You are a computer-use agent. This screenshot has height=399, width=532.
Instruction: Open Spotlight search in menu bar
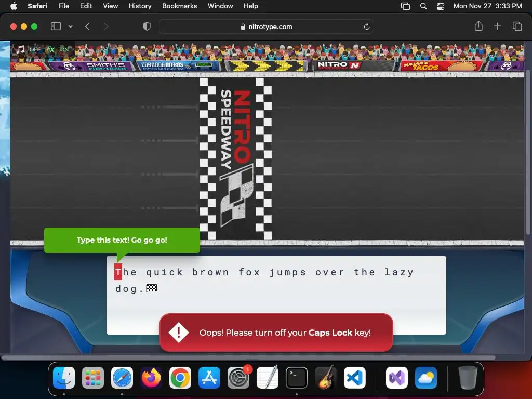coord(423,6)
